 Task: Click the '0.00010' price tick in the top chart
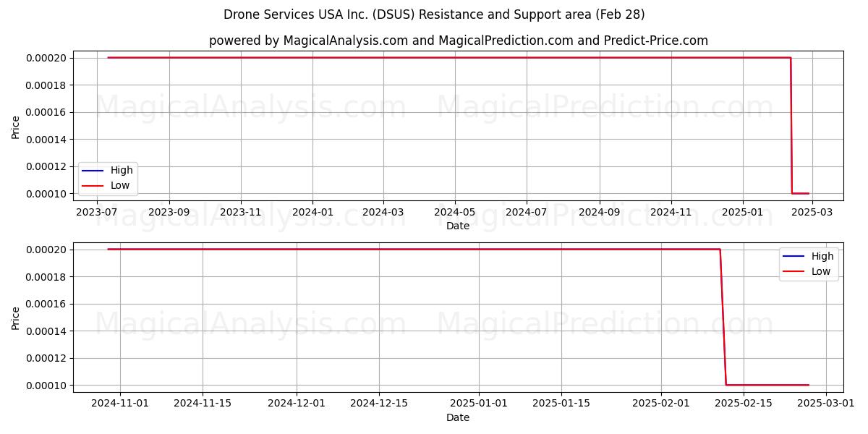click(46, 194)
